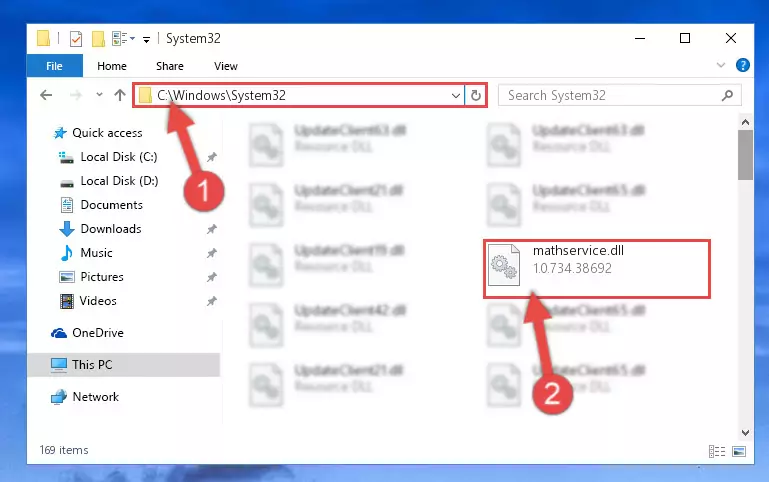This screenshot has height=482, width=769.
Task: Click the pin icon next to Downloads
Action: click(211, 229)
